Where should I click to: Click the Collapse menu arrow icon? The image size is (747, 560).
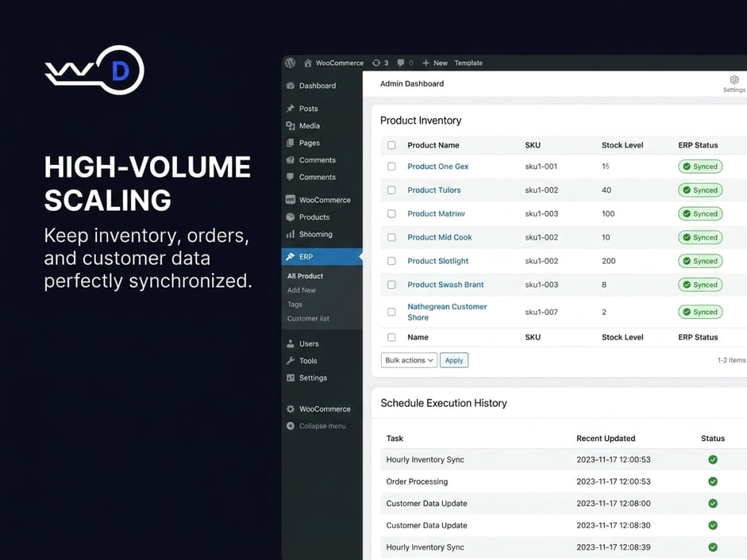tap(291, 426)
